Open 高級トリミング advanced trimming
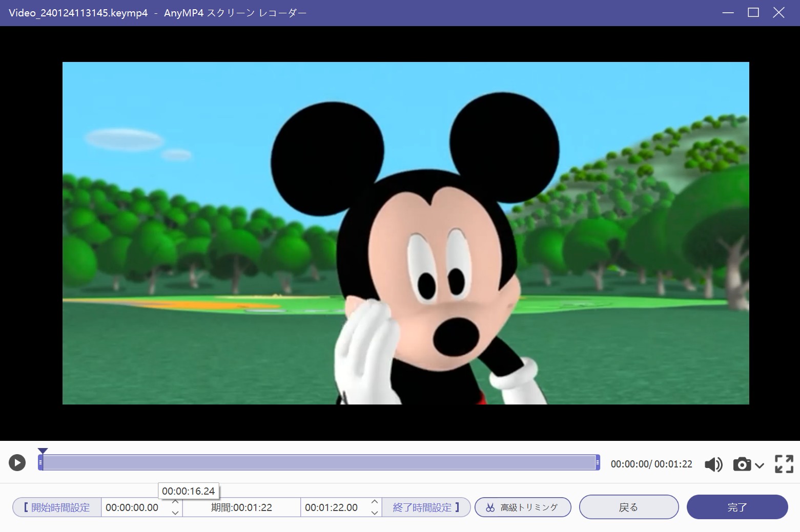 point(523,507)
